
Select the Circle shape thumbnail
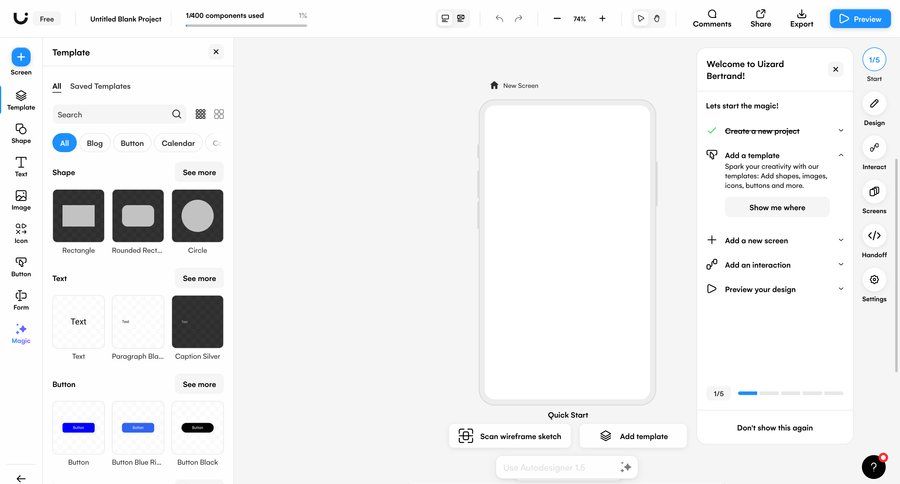197,216
